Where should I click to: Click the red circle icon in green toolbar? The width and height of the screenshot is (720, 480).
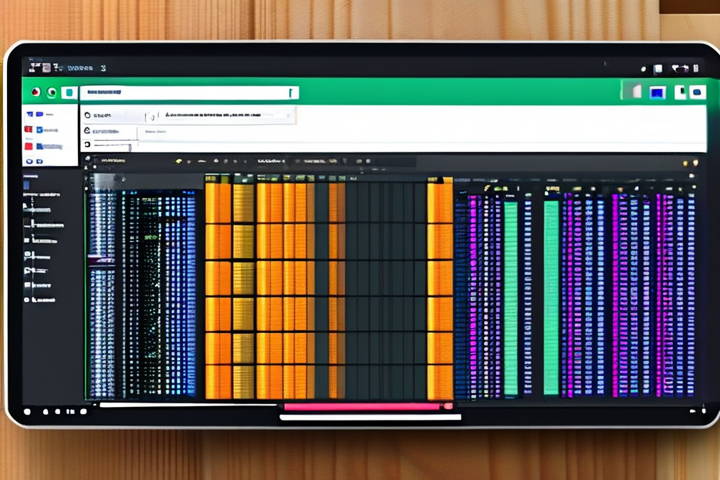click(x=36, y=92)
